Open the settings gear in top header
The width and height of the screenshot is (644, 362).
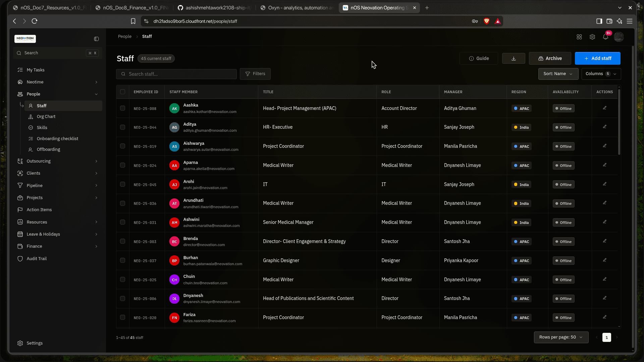coord(592,37)
